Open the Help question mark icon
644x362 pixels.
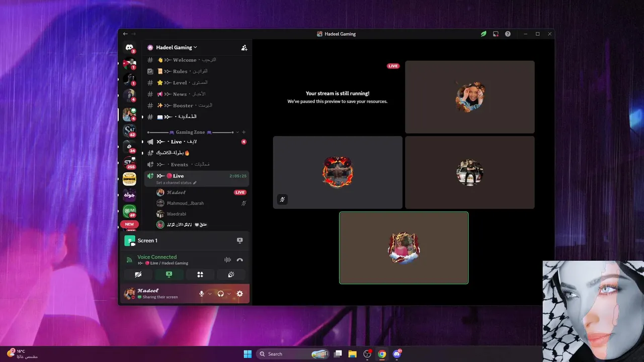(x=508, y=34)
